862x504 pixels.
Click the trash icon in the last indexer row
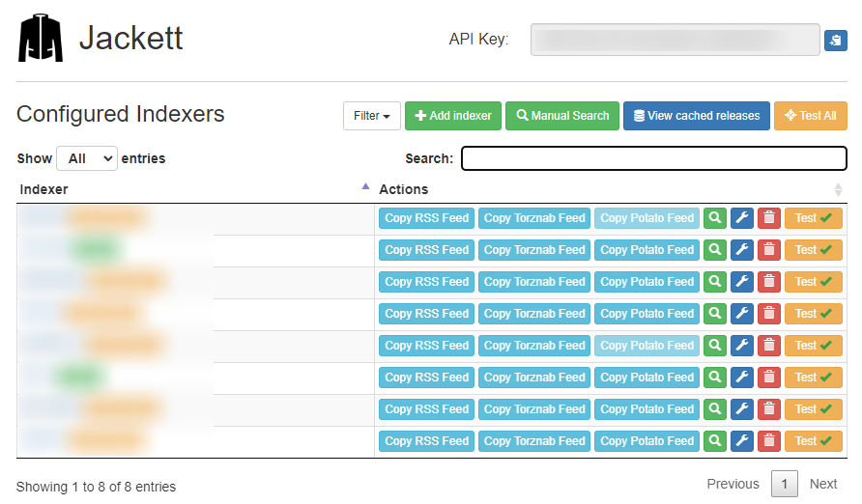point(769,441)
